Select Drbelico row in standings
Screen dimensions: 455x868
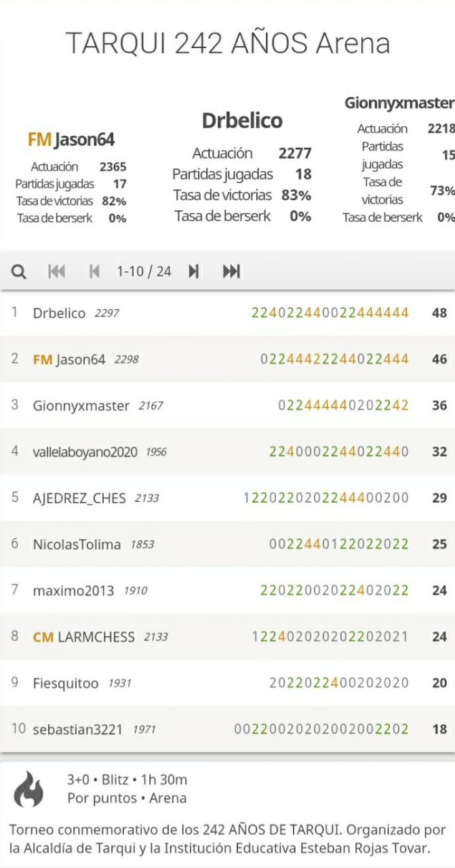227,313
